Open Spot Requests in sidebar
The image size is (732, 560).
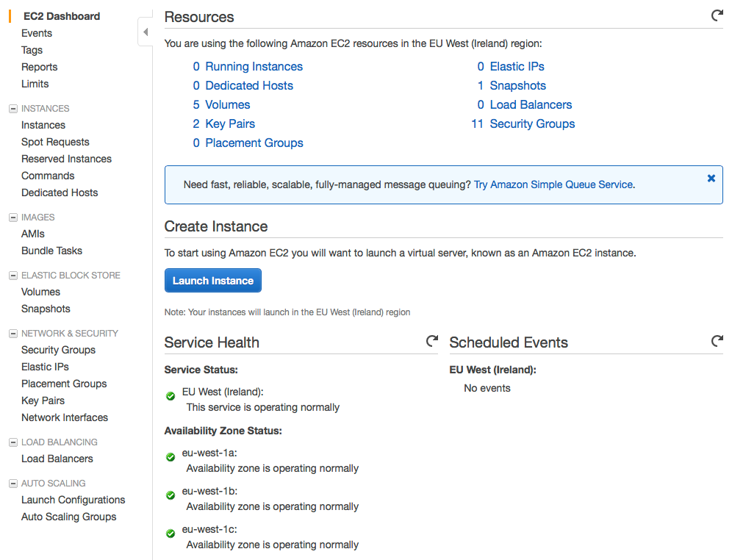[55, 142]
